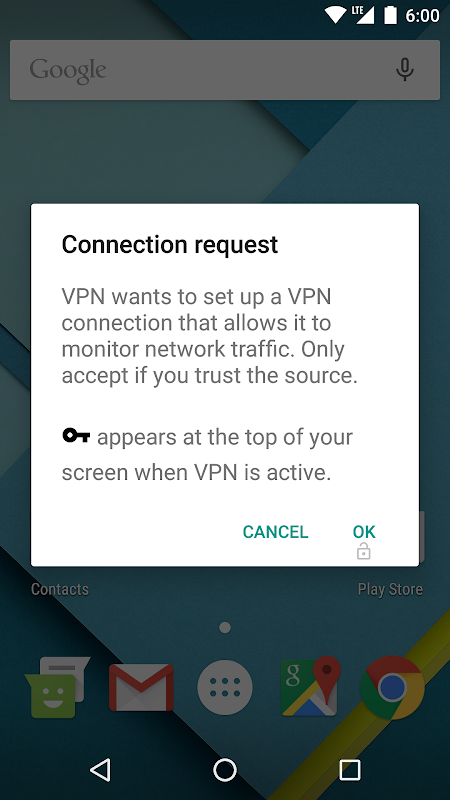Tap the Android home navigation button
The width and height of the screenshot is (450, 800).
point(224,770)
